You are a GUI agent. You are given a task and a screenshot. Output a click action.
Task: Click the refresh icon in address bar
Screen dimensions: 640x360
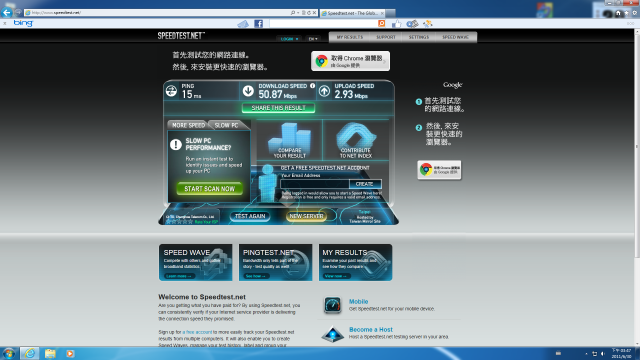tap(309, 13)
